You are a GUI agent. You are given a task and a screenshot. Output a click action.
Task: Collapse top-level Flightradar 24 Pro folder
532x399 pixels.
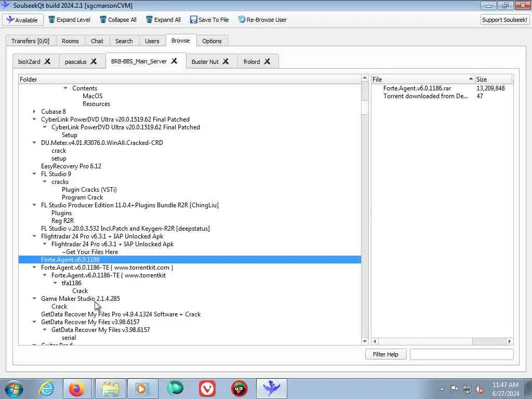(x=34, y=236)
